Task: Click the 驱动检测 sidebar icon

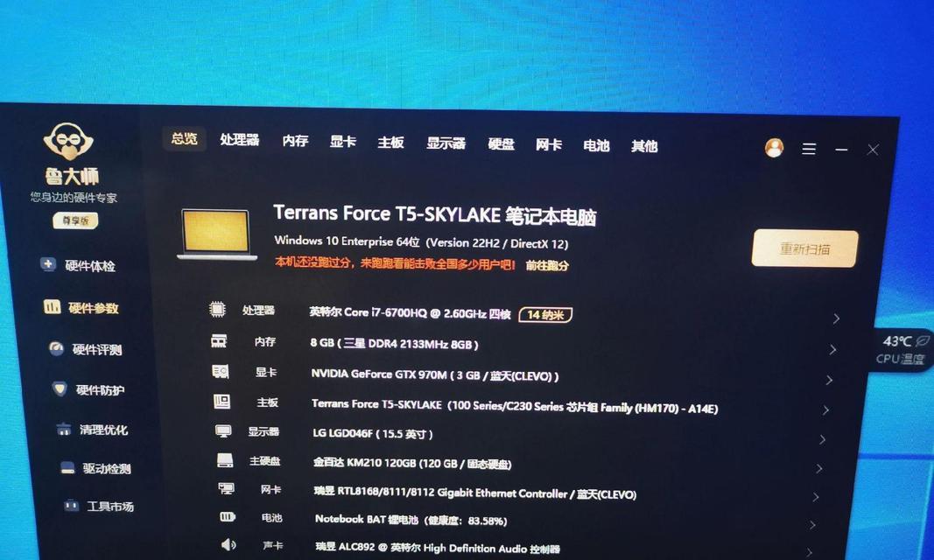Action: click(x=67, y=468)
